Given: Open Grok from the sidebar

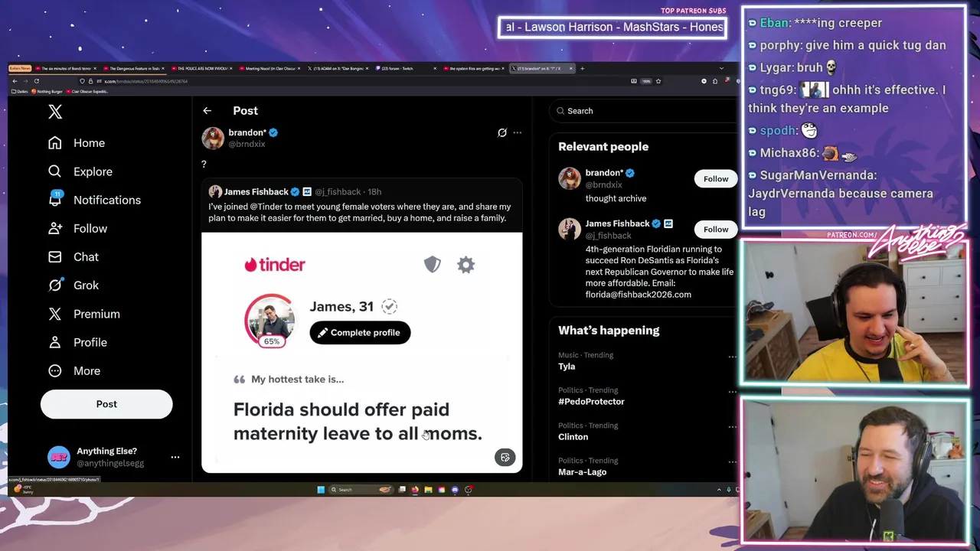Looking at the screenshot, I should [x=73, y=285].
